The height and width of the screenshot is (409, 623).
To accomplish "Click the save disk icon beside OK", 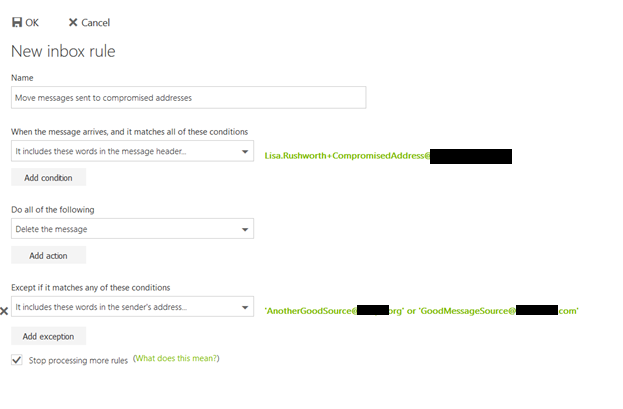I will [x=17, y=22].
